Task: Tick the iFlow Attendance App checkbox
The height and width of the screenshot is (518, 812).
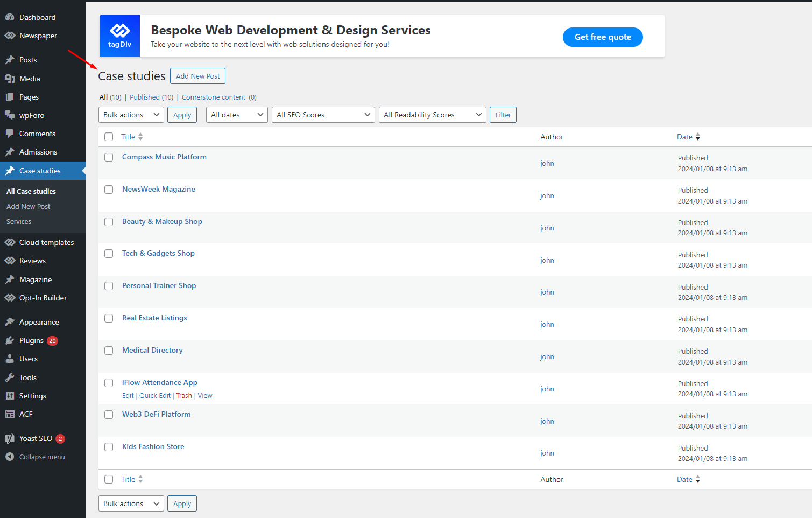Action: pyautogui.click(x=109, y=383)
